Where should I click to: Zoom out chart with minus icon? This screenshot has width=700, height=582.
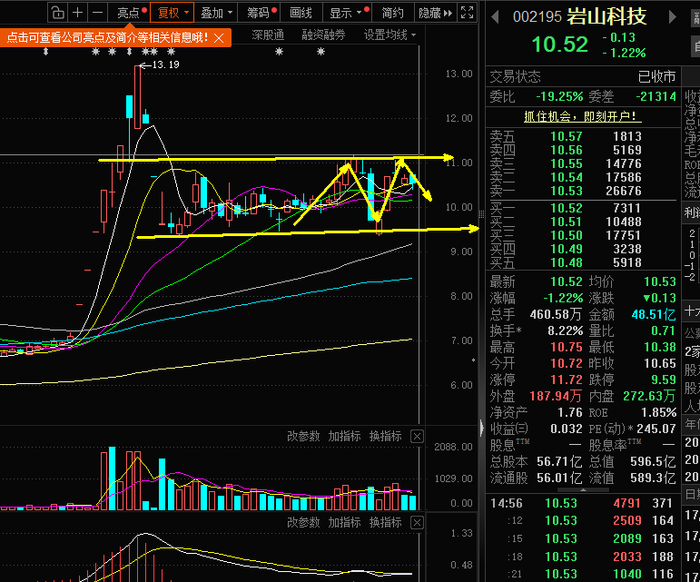tap(97, 12)
